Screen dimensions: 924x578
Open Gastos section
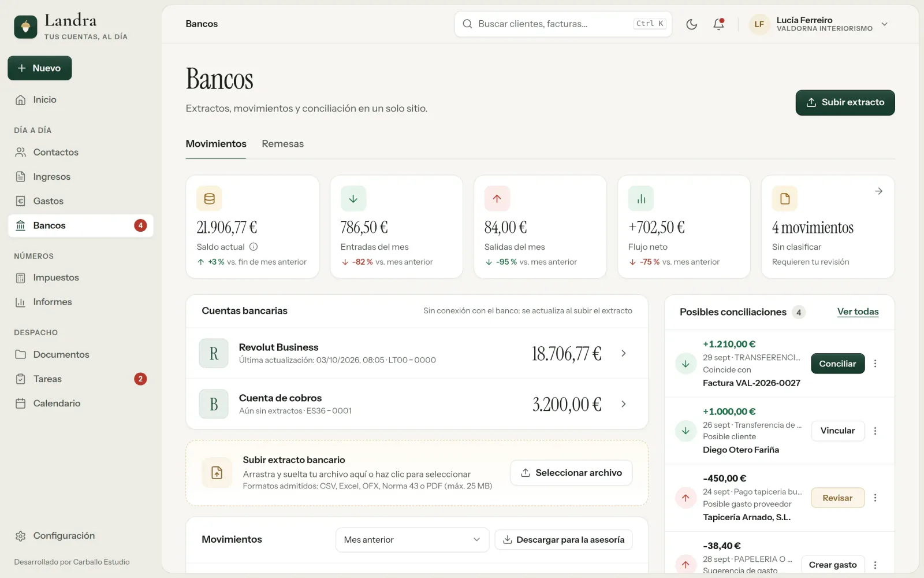(x=80, y=201)
